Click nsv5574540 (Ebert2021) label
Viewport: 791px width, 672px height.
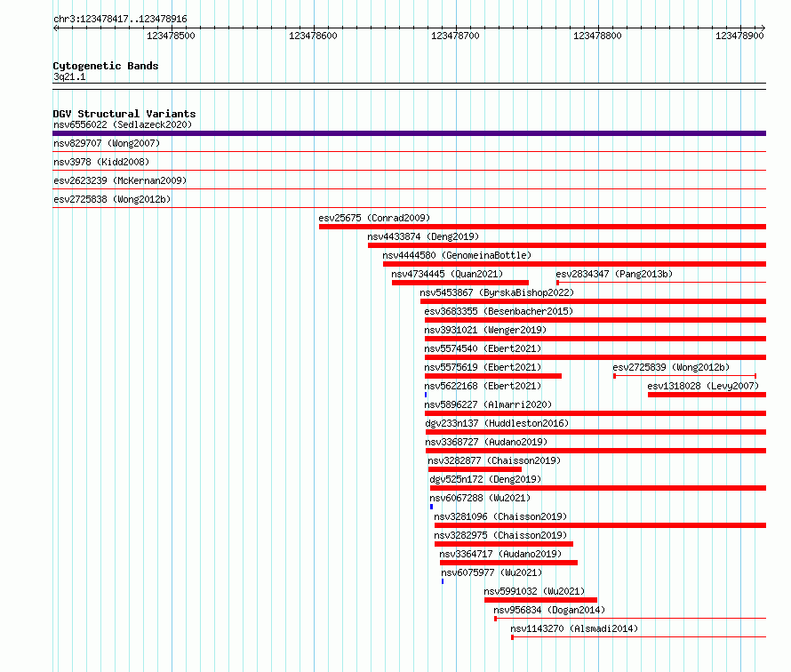tap(483, 348)
